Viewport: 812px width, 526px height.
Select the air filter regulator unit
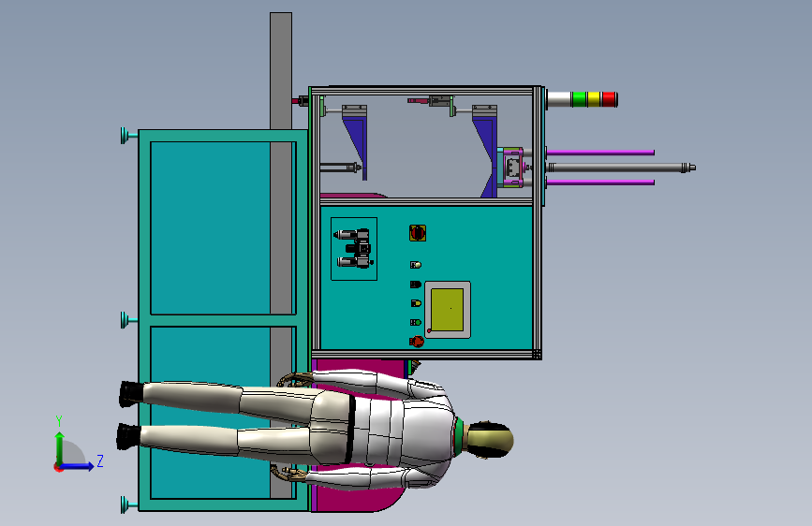tap(354, 249)
